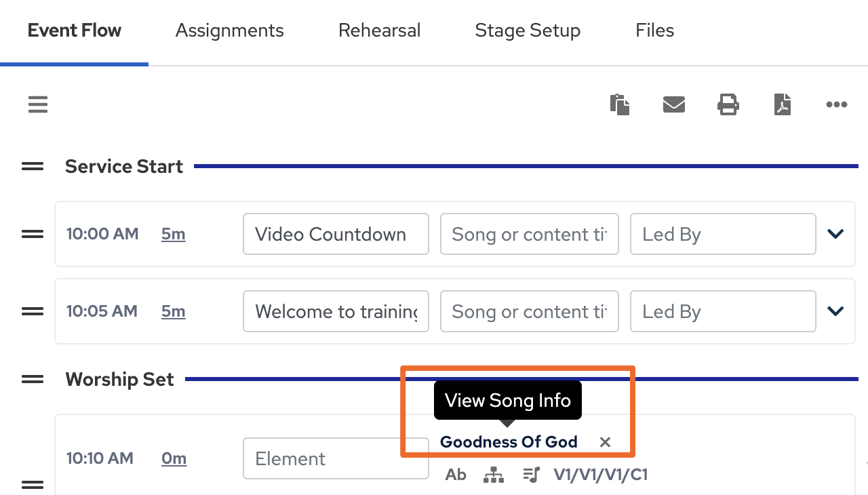Click the Goodness Of God song link
The height and width of the screenshot is (495, 868).
[x=509, y=442]
